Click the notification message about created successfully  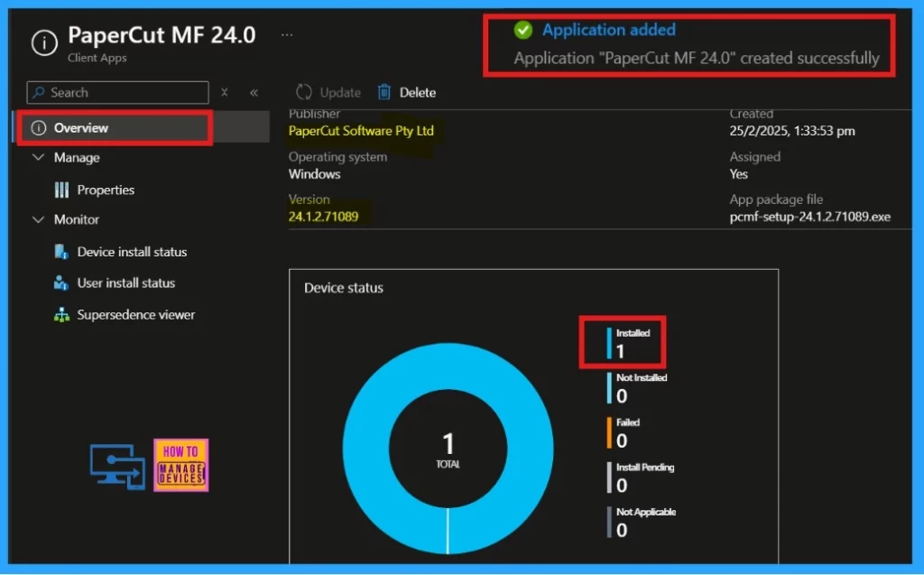tap(697, 59)
